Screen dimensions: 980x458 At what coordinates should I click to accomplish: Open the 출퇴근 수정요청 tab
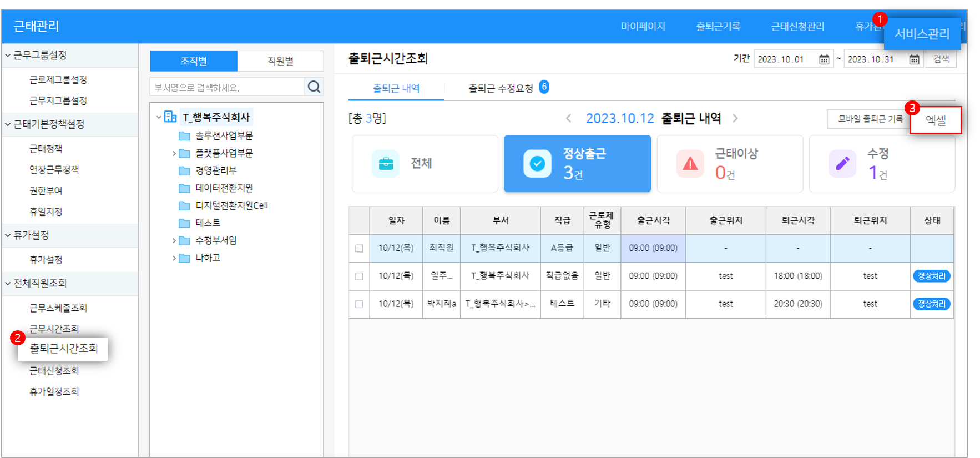coord(501,88)
